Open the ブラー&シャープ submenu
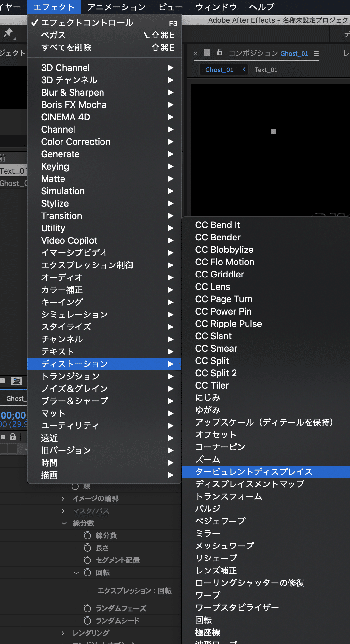Viewport: 350px width, 644px height. pos(104,401)
